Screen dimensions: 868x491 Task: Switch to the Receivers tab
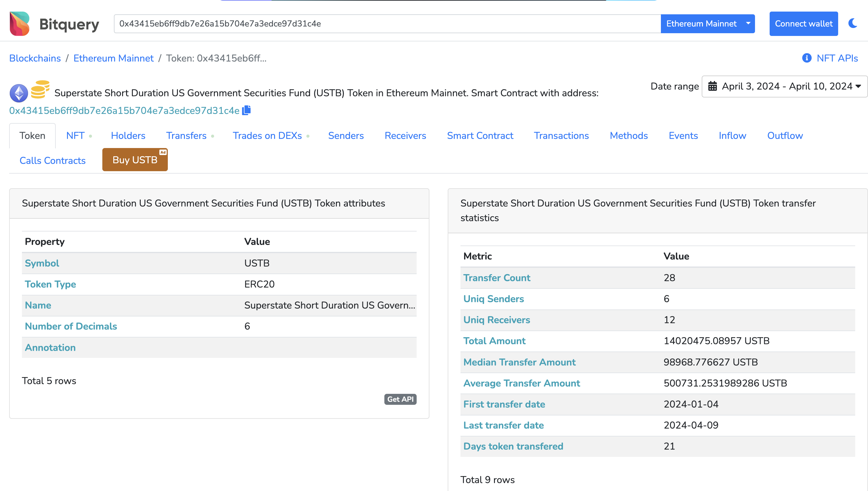pos(405,136)
